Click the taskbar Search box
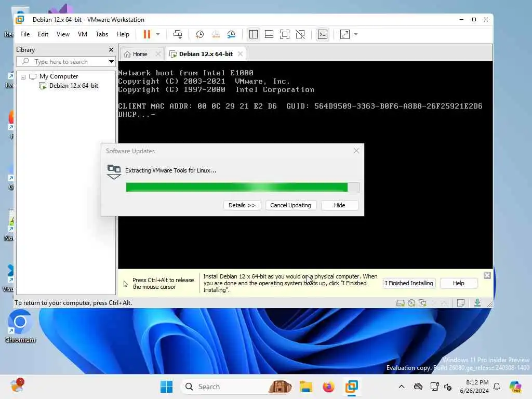 coord(237,387)
